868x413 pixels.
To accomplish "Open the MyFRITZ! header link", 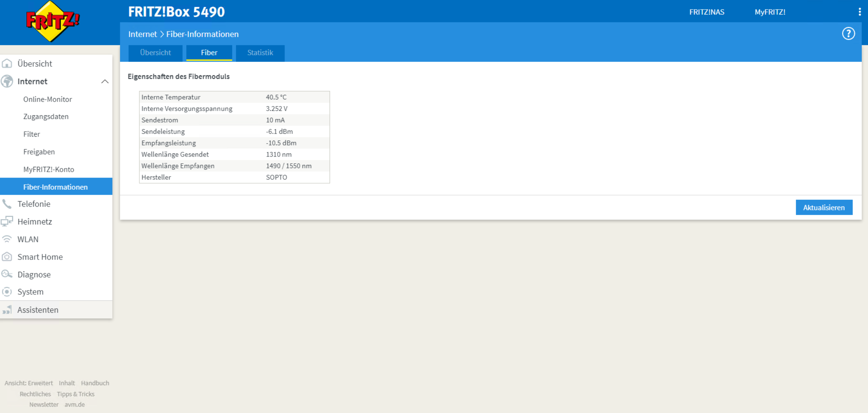I will point(769,12).
